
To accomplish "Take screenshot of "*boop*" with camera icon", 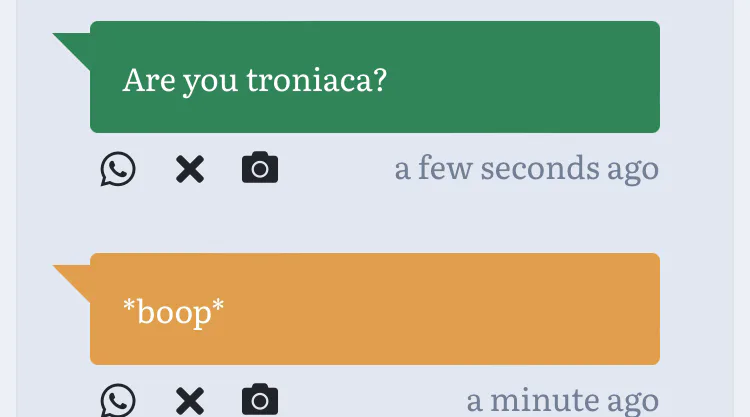I will (x=260, y=400).
